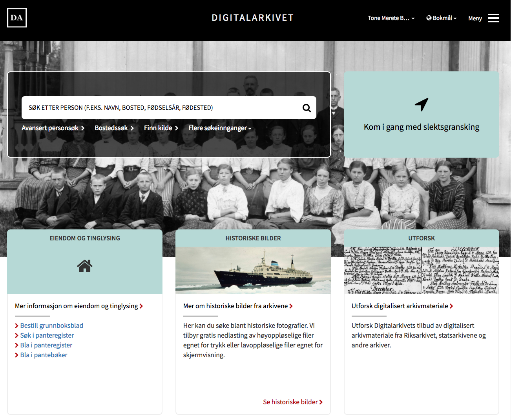Open Bestill grunnboksblad link
Screen dimensions: 511x420
point(51,325)
